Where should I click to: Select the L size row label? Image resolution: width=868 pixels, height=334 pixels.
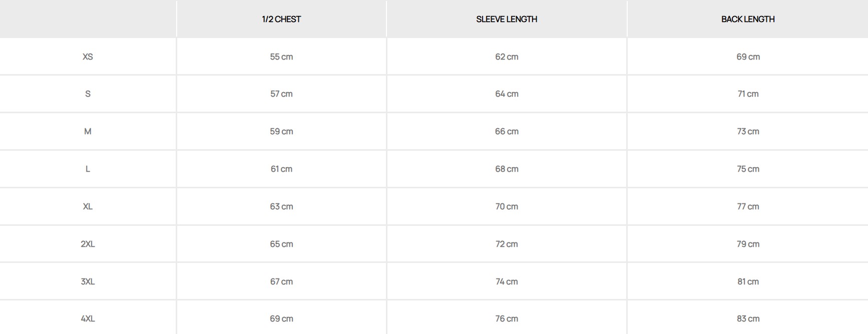88,169
